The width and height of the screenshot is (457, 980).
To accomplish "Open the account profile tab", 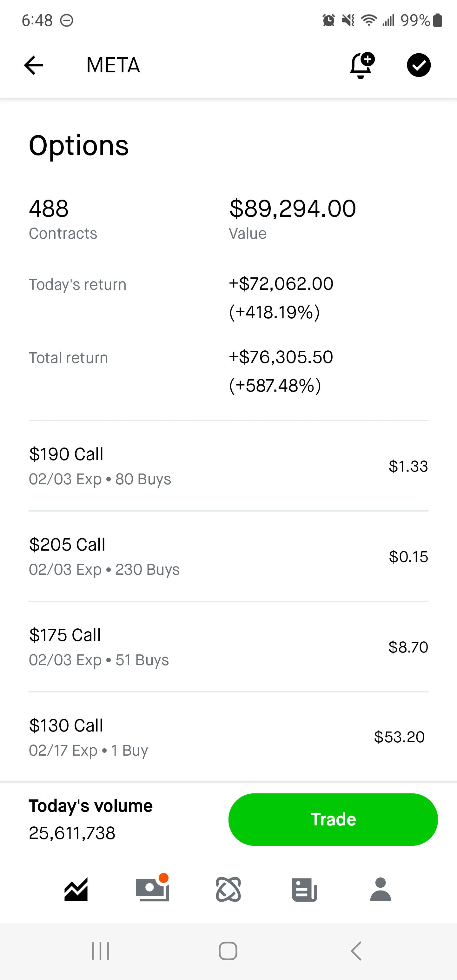I will [x=381, y=890].
